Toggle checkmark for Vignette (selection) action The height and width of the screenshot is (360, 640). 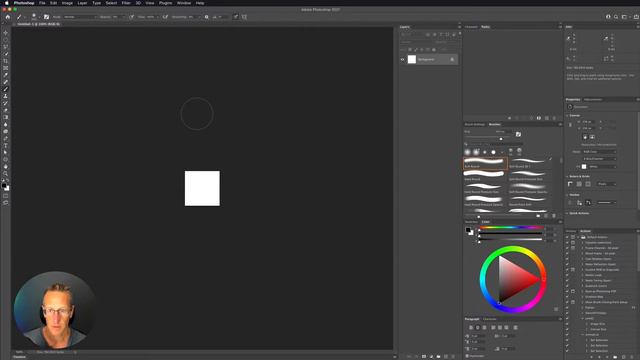click(x=567, y=242)
